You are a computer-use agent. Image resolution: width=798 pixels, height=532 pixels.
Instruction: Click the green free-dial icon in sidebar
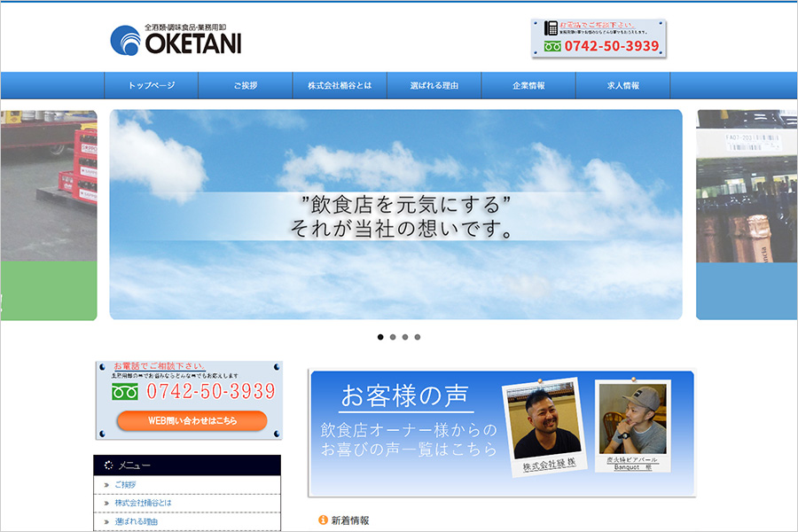tap(125, 391)
